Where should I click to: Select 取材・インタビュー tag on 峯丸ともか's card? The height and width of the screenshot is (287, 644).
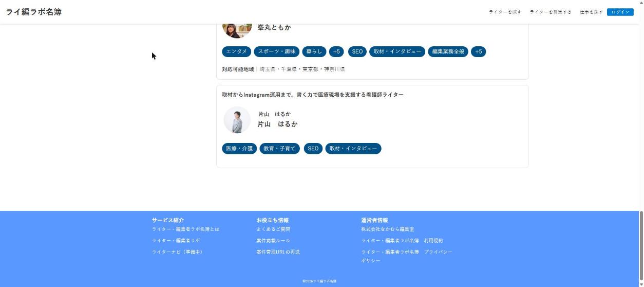tap(397, 51)
